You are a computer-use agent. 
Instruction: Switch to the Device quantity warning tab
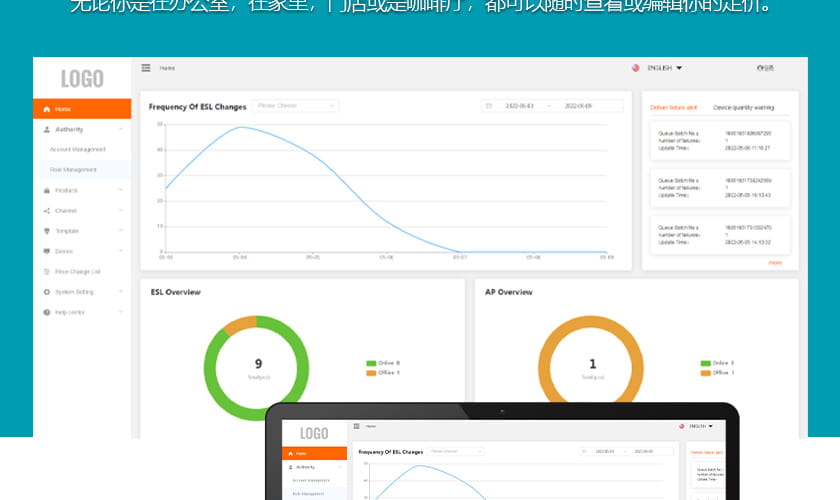(x=743, y=106)
